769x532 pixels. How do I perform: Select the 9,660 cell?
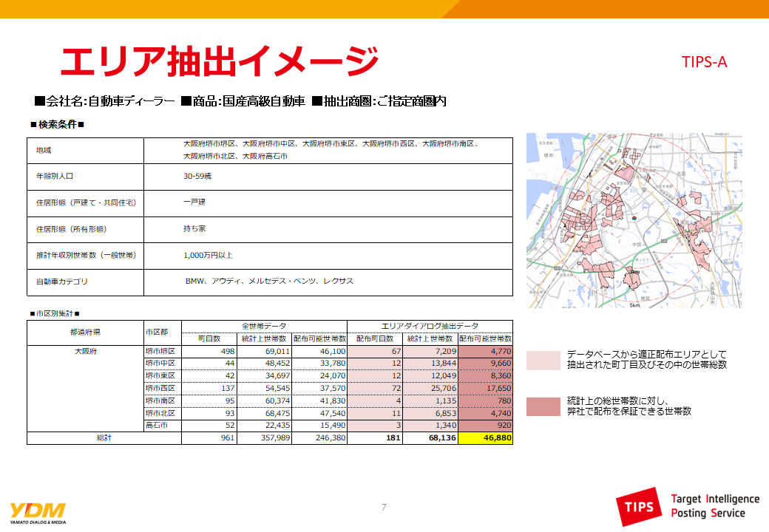click(486, 364)
